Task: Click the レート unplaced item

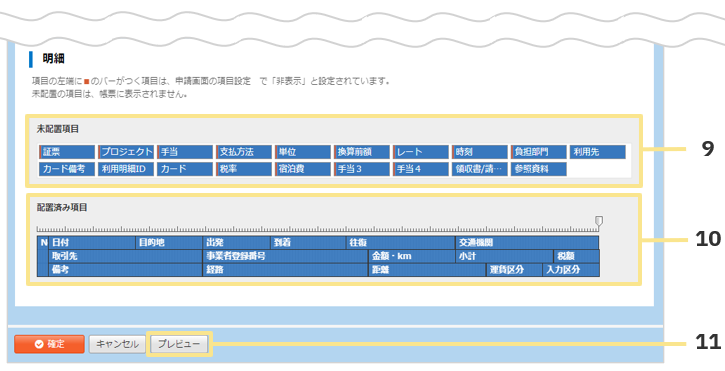Action: [x=421, y=152]
